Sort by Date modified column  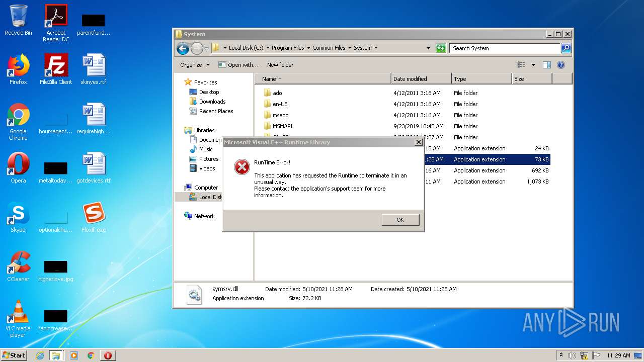(x=421, y=79)
